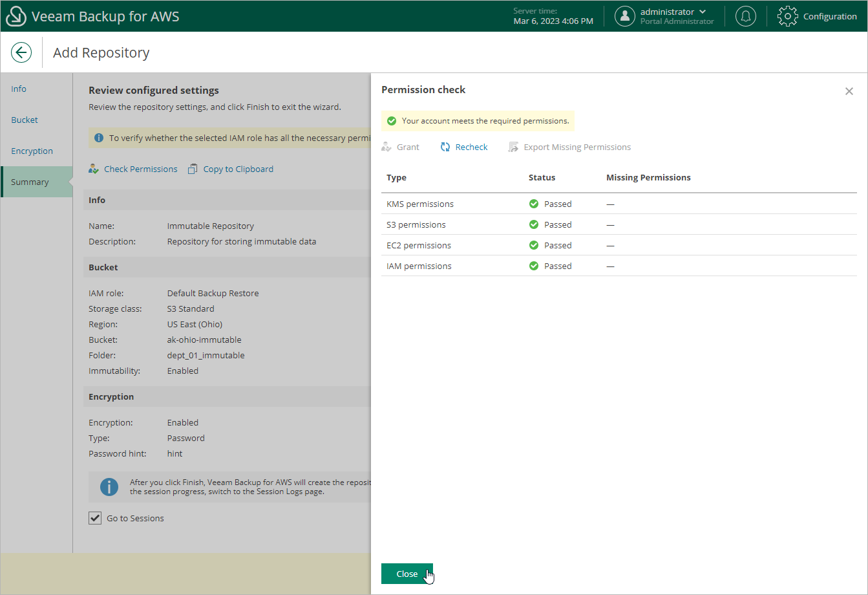
Task: Select the Check Permissions icon
Action: point(94,169)
